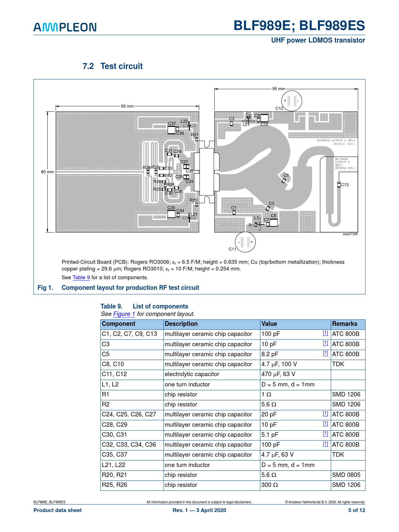Click the Fig 1 caption text
This screenshot has height=532, width=399.
coord(130,288)
